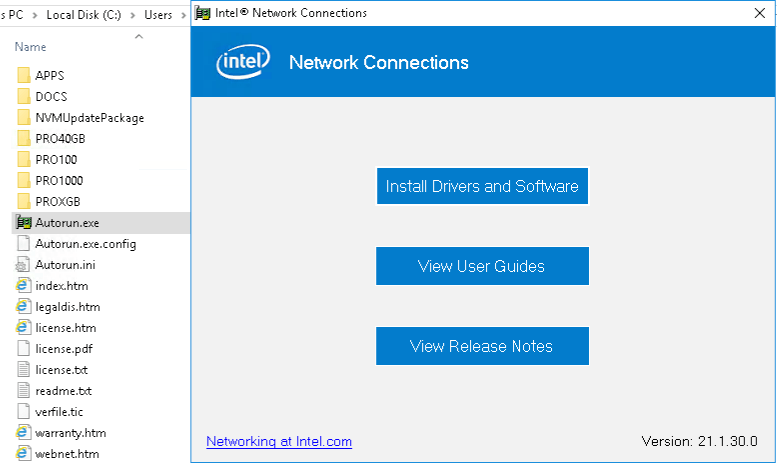The height and width of the screenshot is (464, 777).
Task: Click the Intel logo in the header
Action: [x=243, y=62]
